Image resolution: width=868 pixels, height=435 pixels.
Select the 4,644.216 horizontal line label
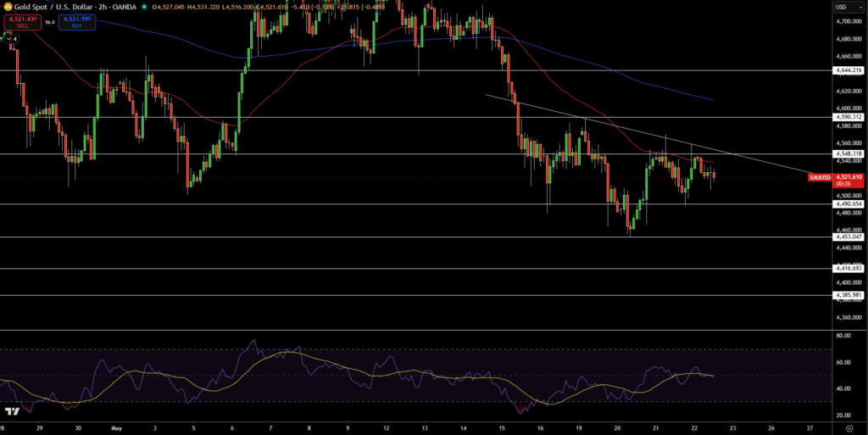pos(848,70)
